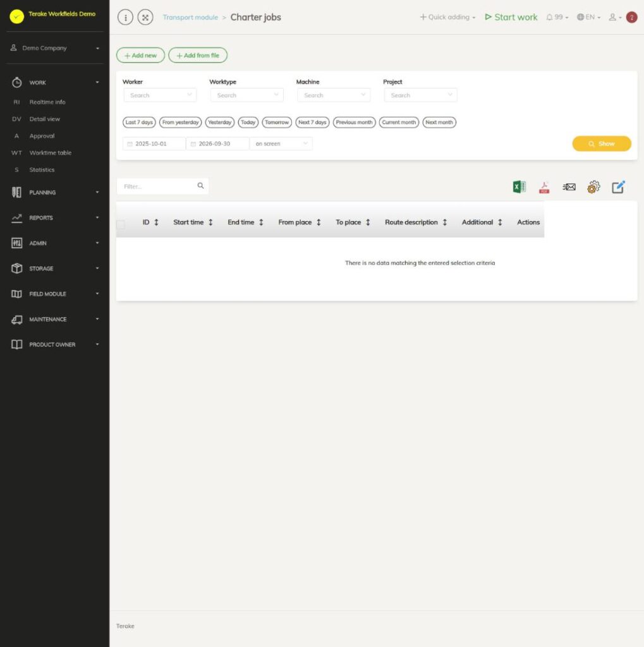
Task: Click the start date field 2025-10-01
Action: pyautogui.click(x=154, y=143)
